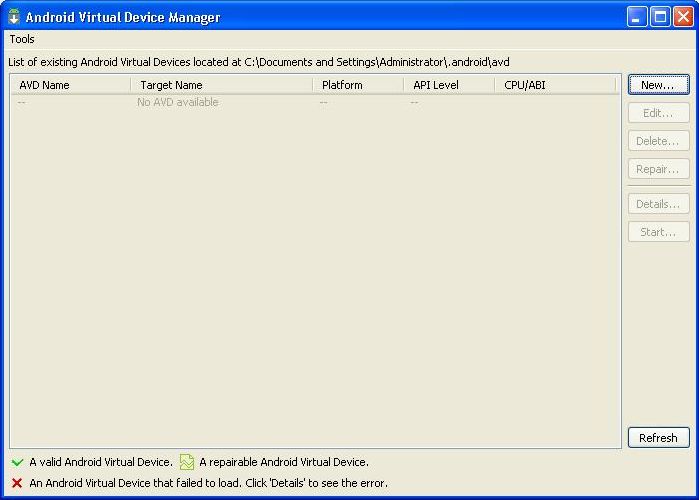The image size is (699, 500).
Task: Click the Start... button
Action: (658, 232)
